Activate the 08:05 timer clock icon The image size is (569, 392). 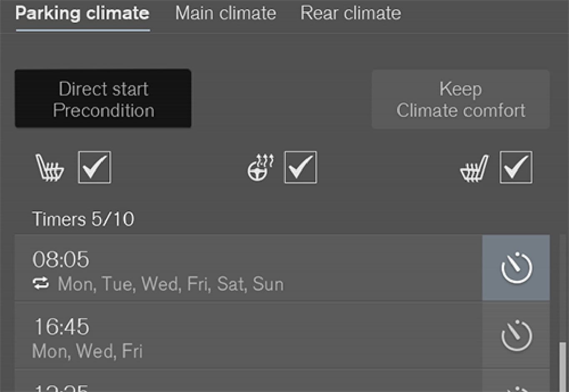pos(516,268)
